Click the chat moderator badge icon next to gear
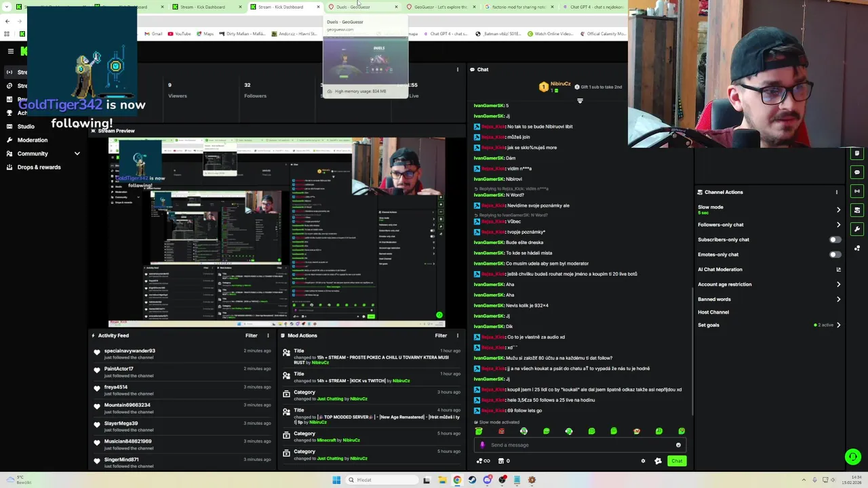868x488 pixels. click(658, 461)
